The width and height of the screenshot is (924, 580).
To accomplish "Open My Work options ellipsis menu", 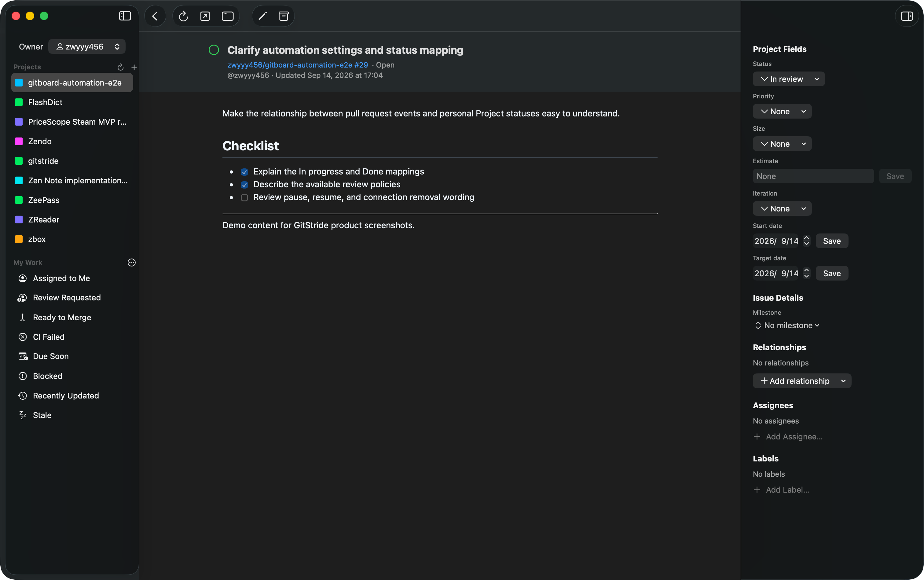I will pyautogui.click(x=132, y=262).
